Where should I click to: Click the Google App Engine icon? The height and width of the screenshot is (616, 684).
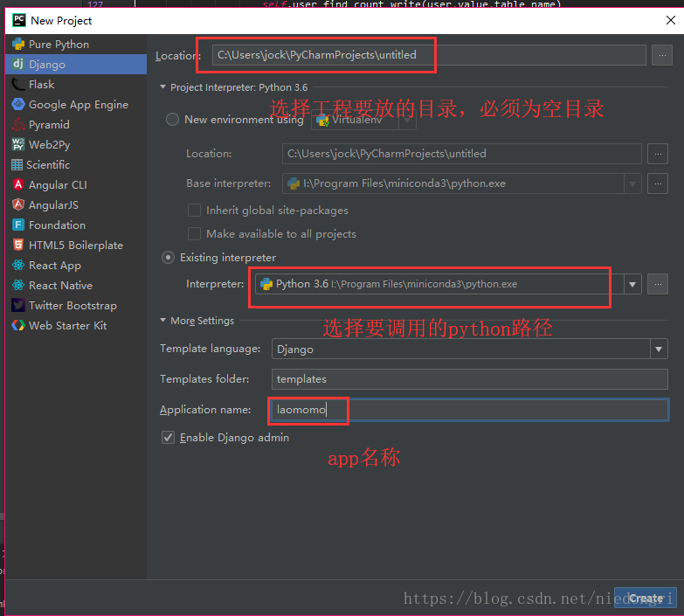pyautogui.click(x=17, y=104)
